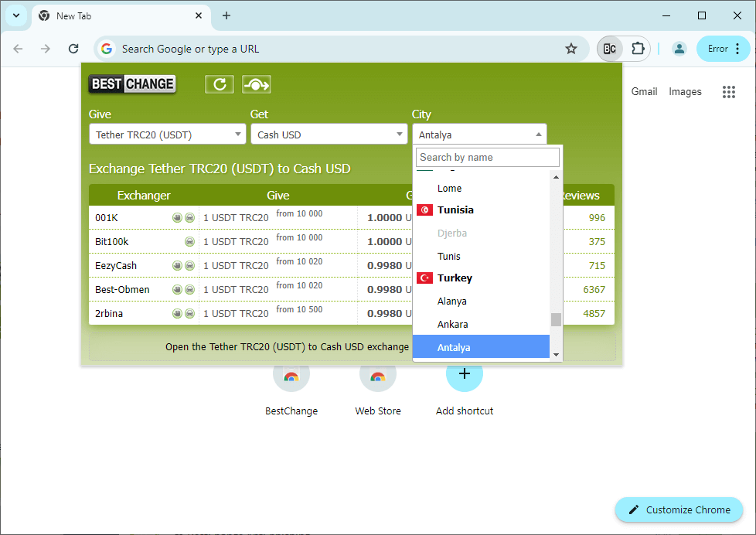Screen dimensions: 756x535
Task: Click the Error menu button
Action: click(x=724, y=49)
